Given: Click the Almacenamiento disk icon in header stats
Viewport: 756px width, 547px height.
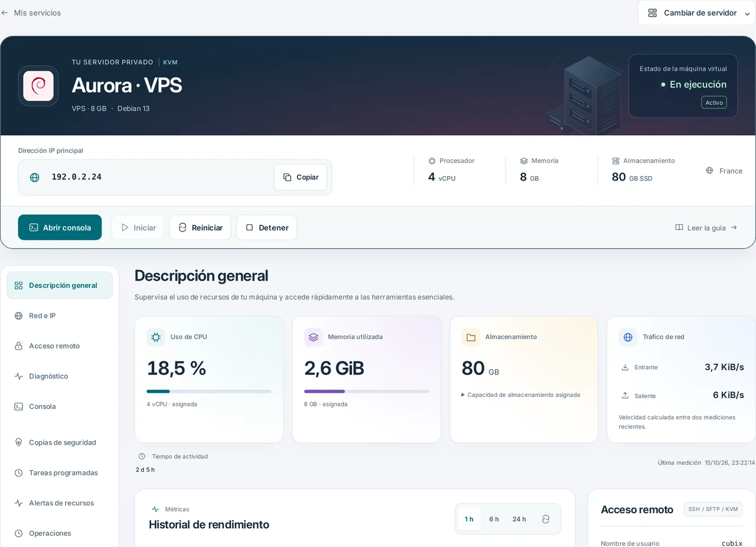Looking at the screenshot, I should click(x=616, y=161).
